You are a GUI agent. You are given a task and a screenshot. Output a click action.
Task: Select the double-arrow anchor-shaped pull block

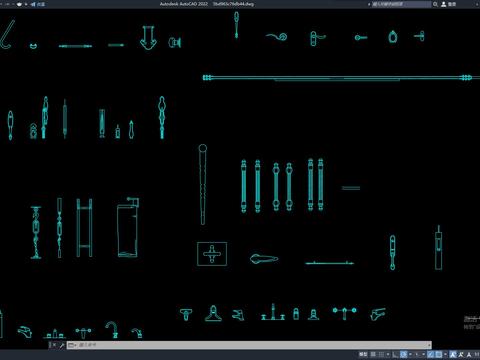148,38
